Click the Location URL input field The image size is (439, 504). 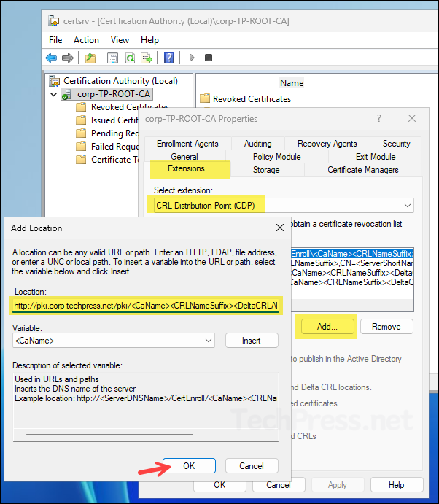coord(146,306)
